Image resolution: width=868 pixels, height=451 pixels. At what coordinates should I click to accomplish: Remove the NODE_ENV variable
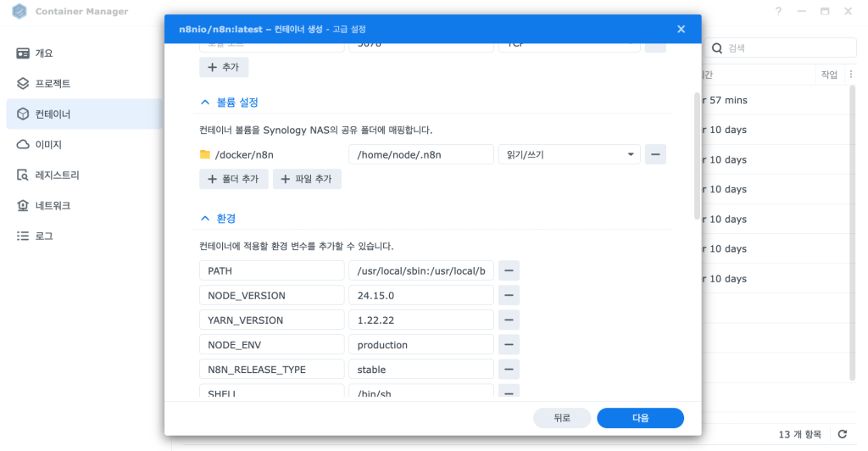pos(509,345)
